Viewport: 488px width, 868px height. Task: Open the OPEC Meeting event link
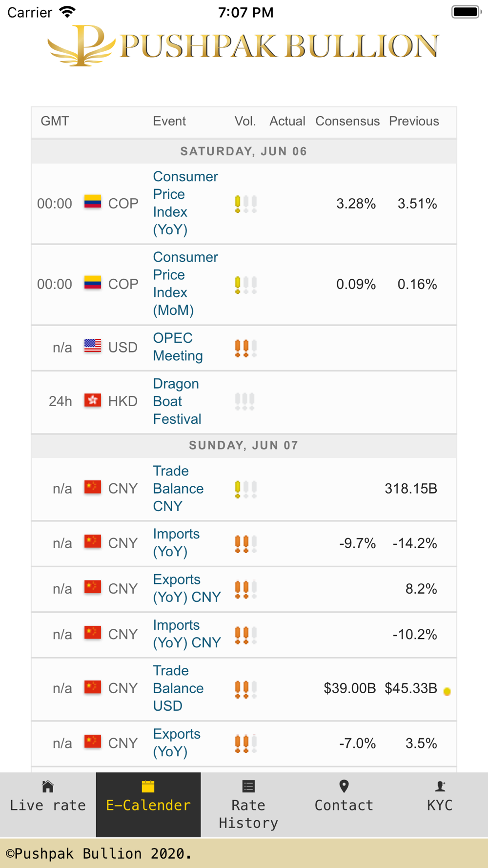[178, 347]
